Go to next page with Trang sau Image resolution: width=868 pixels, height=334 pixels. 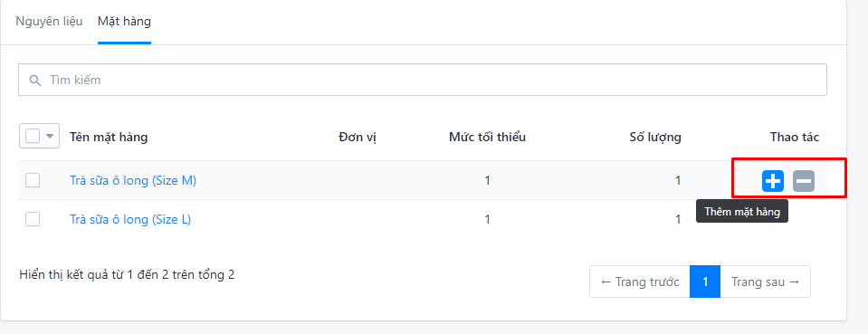(x=765, y=282)
